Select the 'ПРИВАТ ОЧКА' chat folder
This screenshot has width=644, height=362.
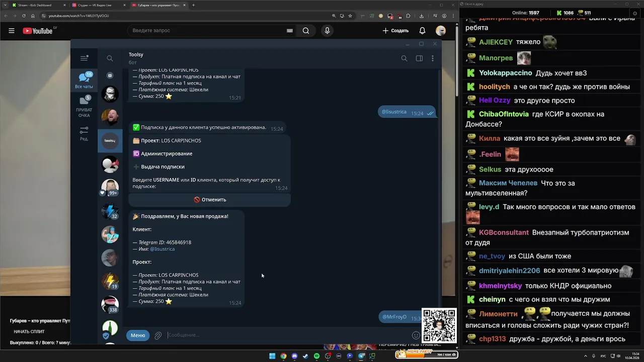(x=84, y=107)
